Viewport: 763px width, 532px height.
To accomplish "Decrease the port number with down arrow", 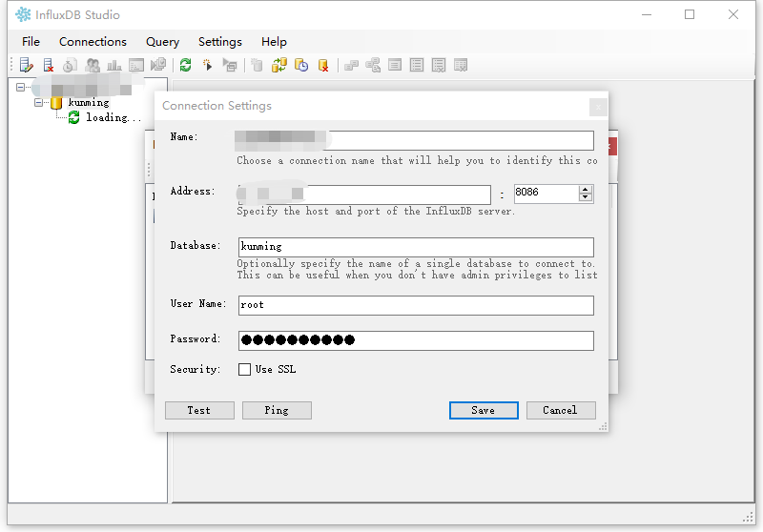I will [586, 197].
